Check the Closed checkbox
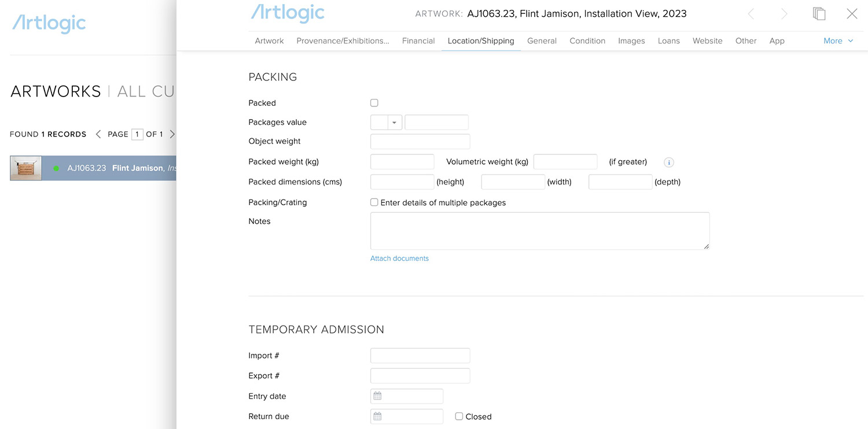The width and height of the screenshot is (868, 429). click(x=459, y=416)
